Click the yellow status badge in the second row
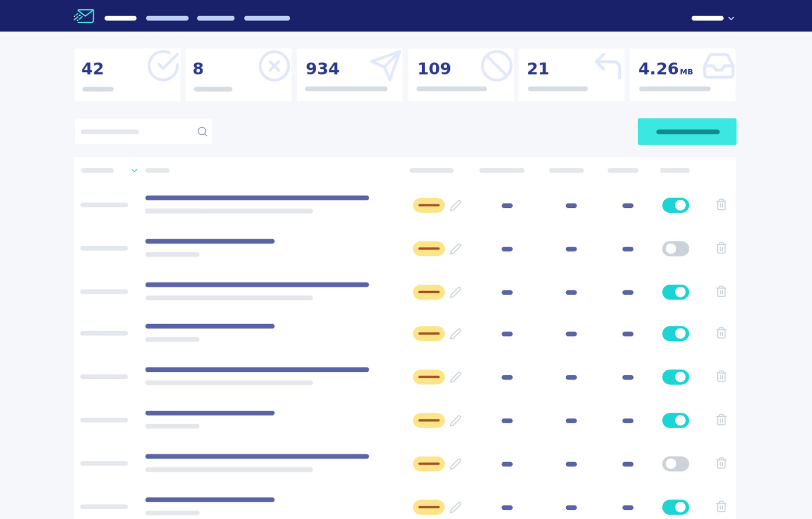Screen dimensions: 812x519 point(429,249)
